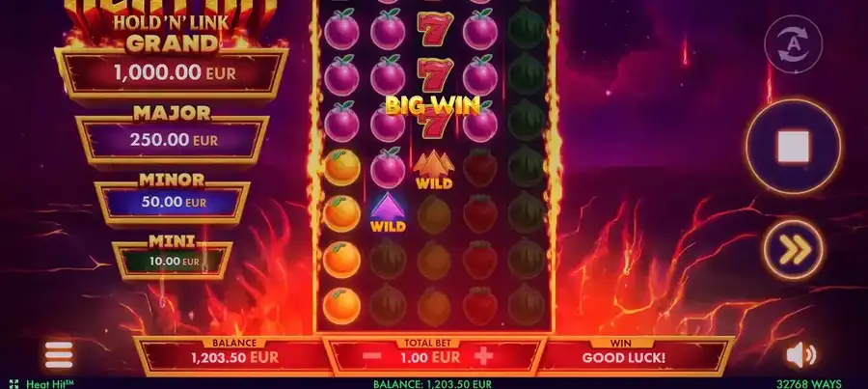This screenshot has height=389, width=868.
Task: Mute the sound with speaker icon
Action: pyautogui.click(x=800, y=354)
